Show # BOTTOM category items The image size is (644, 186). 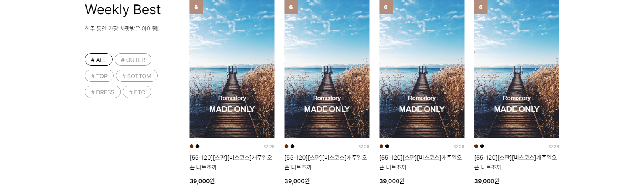[137, 76]
